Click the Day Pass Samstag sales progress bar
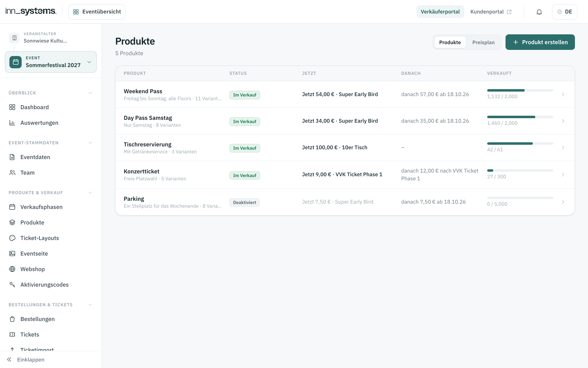 520,117
